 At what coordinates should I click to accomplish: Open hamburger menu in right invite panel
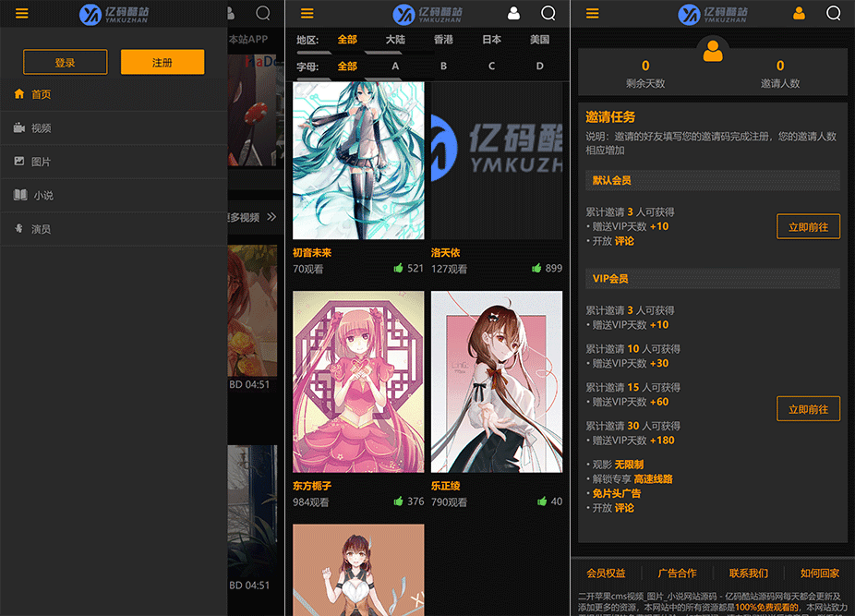[x=592, y=13]
